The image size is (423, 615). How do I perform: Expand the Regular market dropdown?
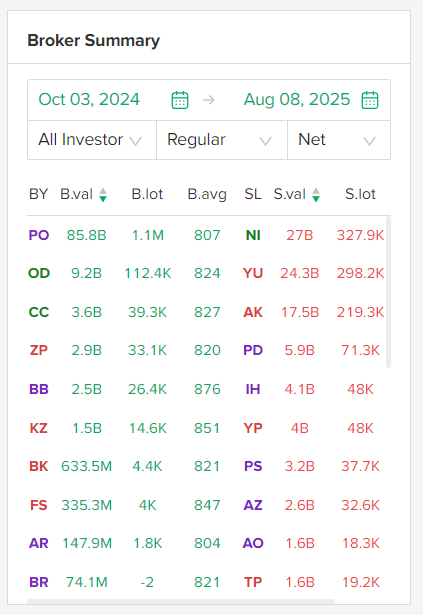(222, 140)
